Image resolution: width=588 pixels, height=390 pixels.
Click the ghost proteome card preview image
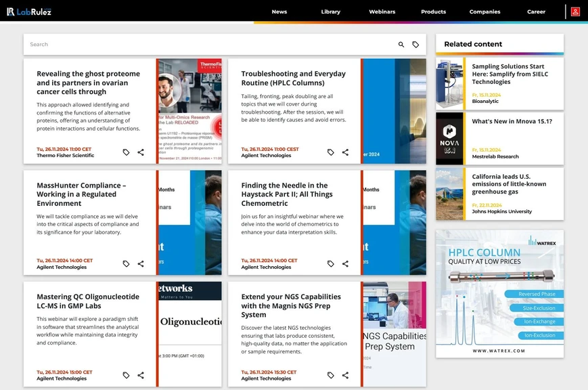click(190, 111)
